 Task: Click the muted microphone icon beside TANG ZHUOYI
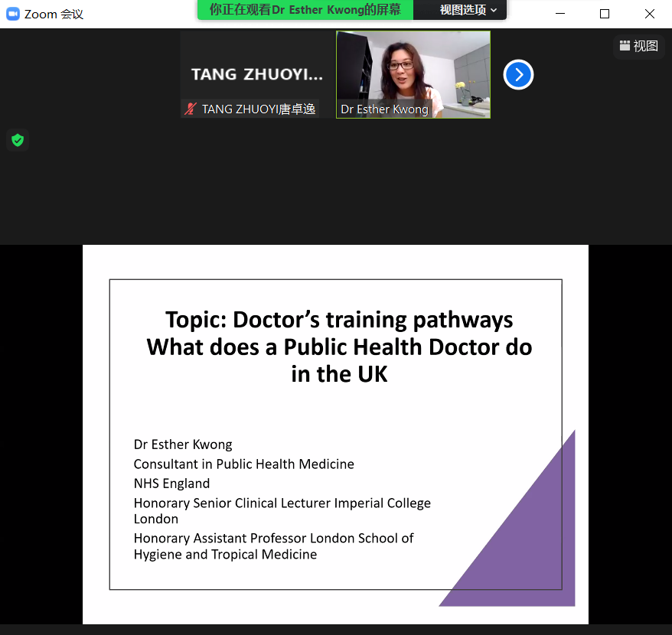(x=191, y=109)
